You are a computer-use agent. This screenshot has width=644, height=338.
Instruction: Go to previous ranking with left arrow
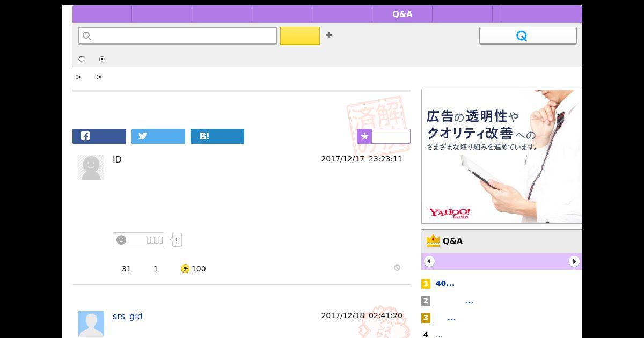click(429, 261)
